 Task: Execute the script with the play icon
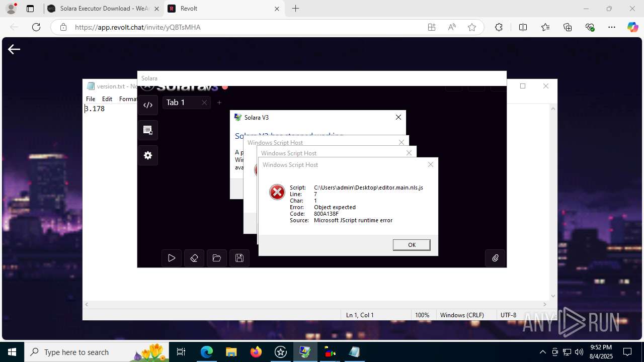coord(172,258)
